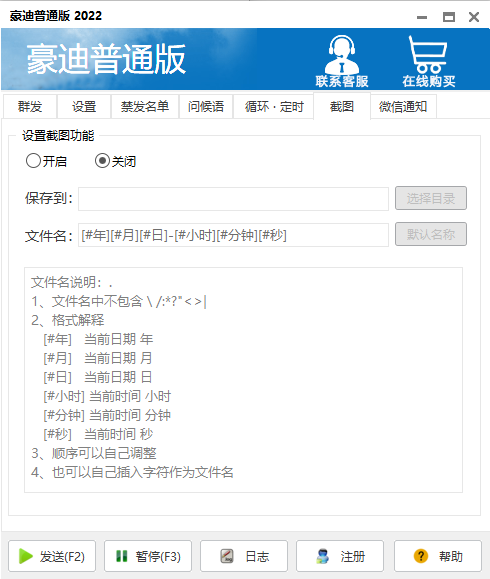Click the pause bars icon for 暂停(F3)
The height and width of the screenshot is (579, 490).
[121, 556]
